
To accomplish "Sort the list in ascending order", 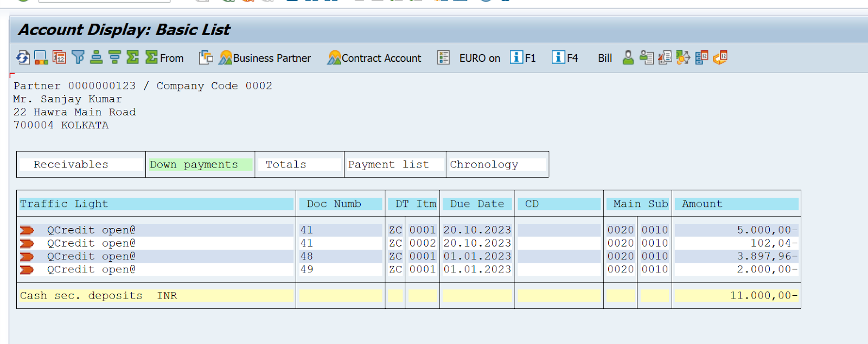I will 97,57.
